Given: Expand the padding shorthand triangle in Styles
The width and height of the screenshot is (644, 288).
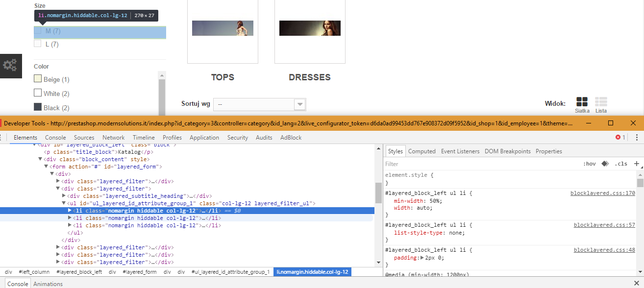Looking at the screenshot, I should coord(422,258).
